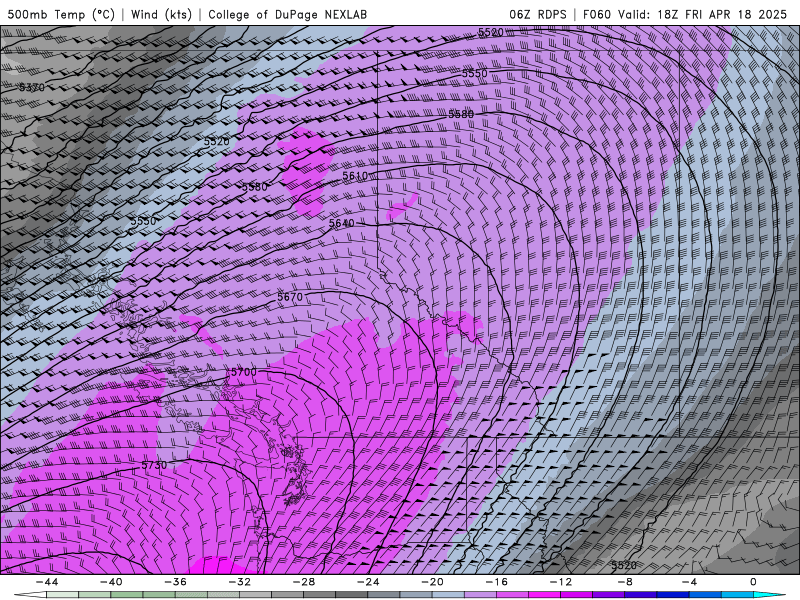Click the '500mb Temp (°C)' title text

click(61, 14)
